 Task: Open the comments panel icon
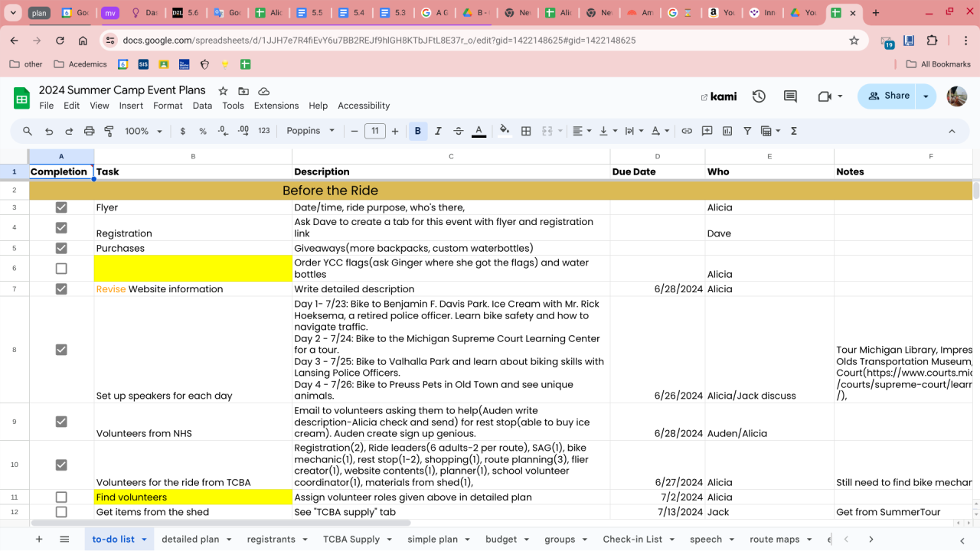pyautogui.click(x=790, y=96)
